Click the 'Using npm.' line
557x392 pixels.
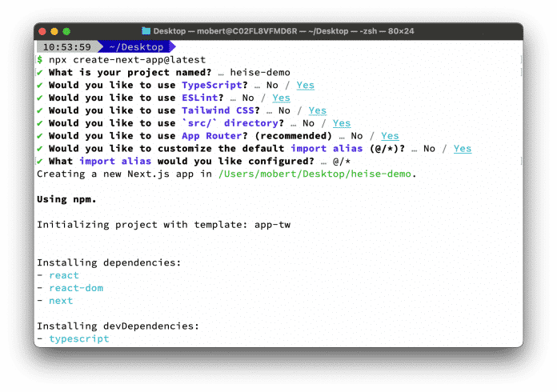tap(66, 199)
